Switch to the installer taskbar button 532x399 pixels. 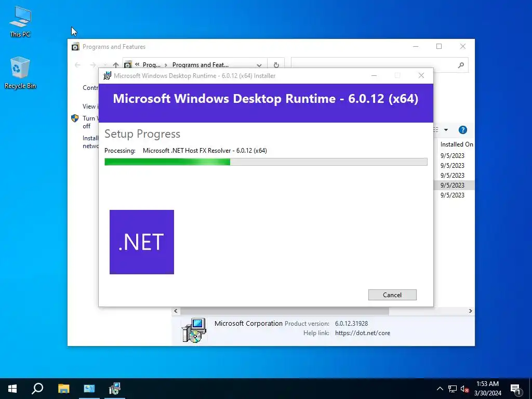coord(115,389)
